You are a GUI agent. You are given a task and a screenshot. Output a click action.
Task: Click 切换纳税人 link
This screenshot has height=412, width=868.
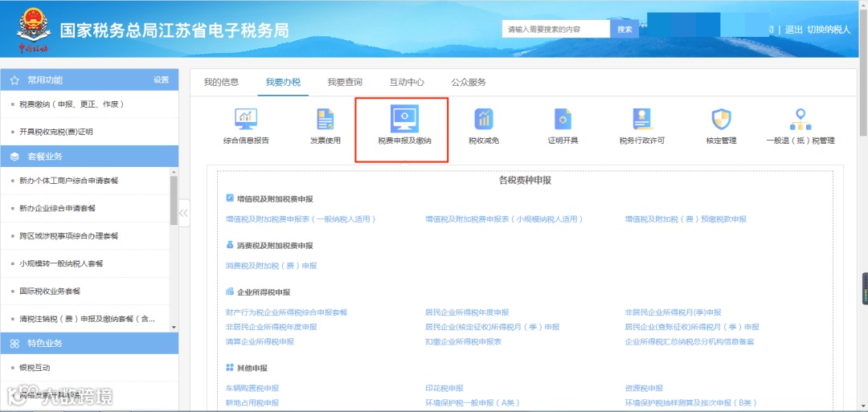(x=829, y=30)
